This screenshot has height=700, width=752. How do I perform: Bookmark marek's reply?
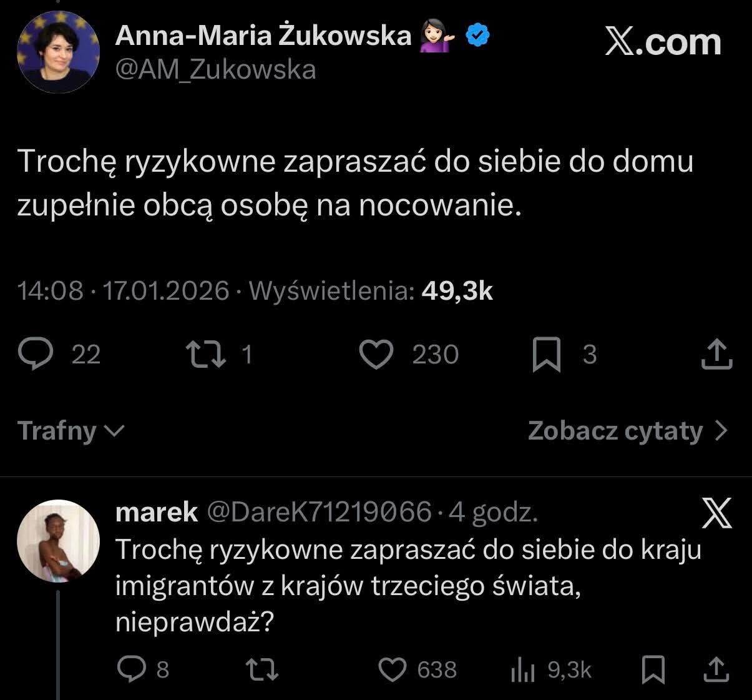coord(653,670)
